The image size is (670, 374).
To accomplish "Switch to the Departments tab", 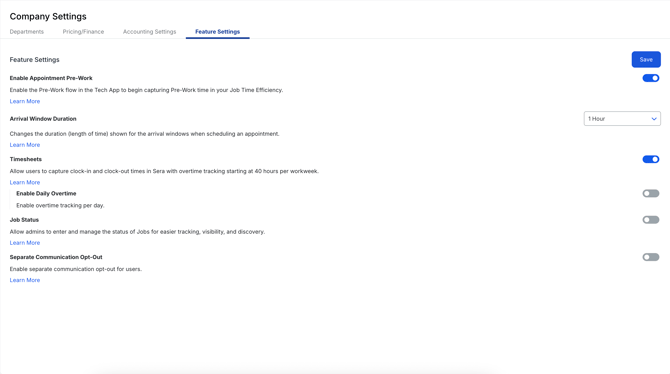I will coord(26,32).
